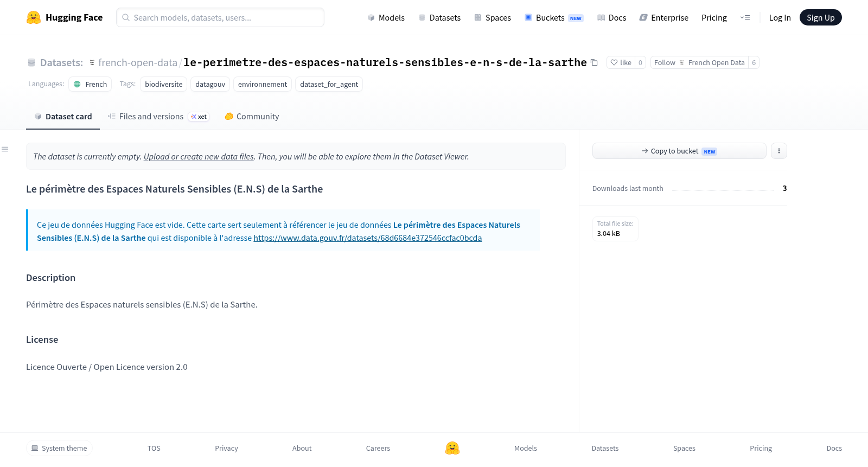Select the biodiversite tag
868x467 pixels.
[164, 84]
